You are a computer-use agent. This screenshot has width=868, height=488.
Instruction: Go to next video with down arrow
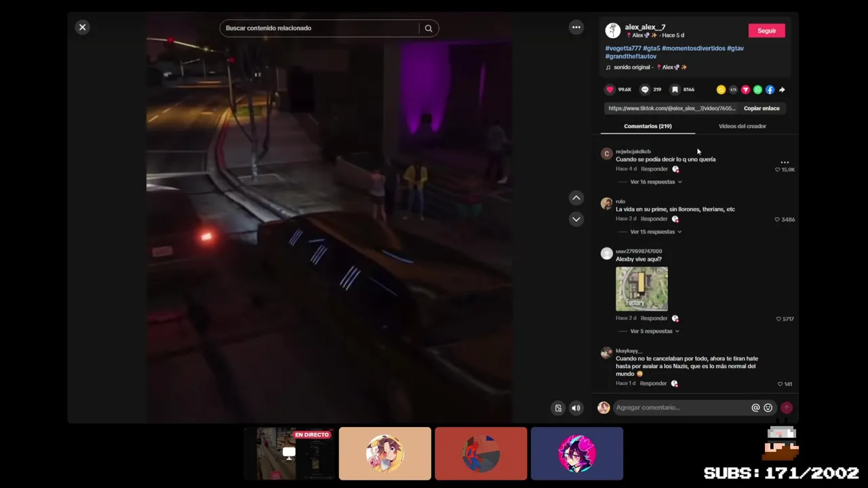coord(576,219)
